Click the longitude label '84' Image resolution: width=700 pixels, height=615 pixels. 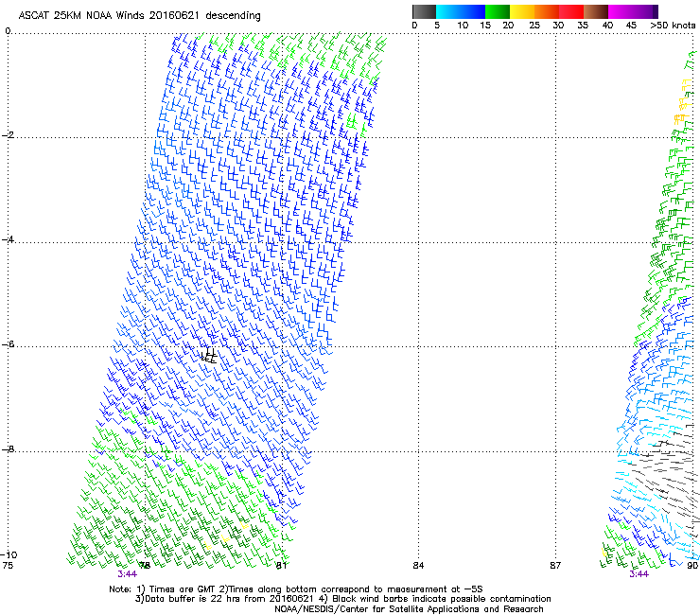[418, 566]
